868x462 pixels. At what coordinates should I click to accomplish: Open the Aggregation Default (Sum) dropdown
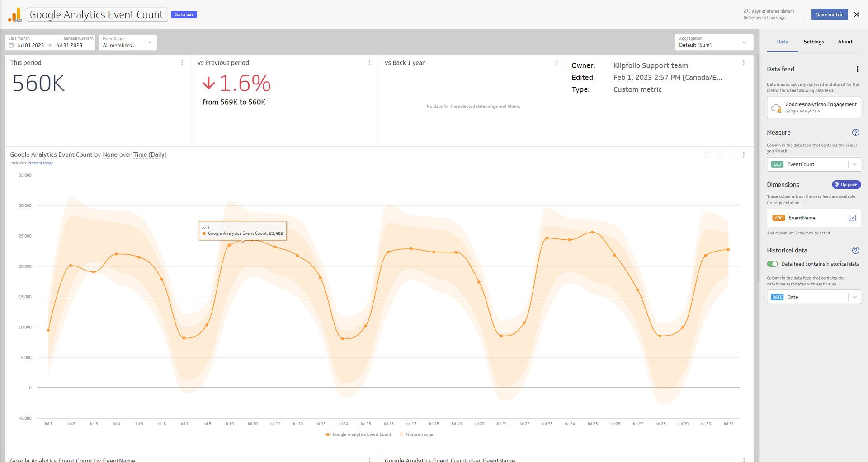point(714,42)
